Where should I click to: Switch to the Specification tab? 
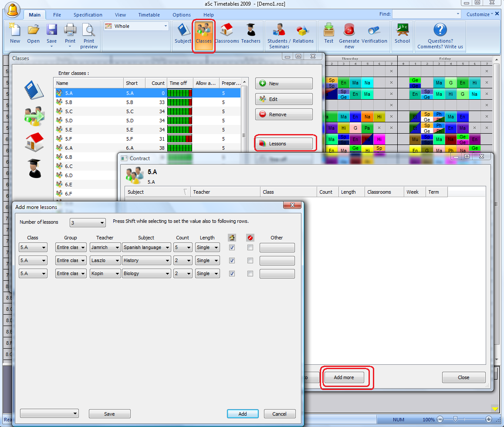pyautogui.click(x=88, y=15)
